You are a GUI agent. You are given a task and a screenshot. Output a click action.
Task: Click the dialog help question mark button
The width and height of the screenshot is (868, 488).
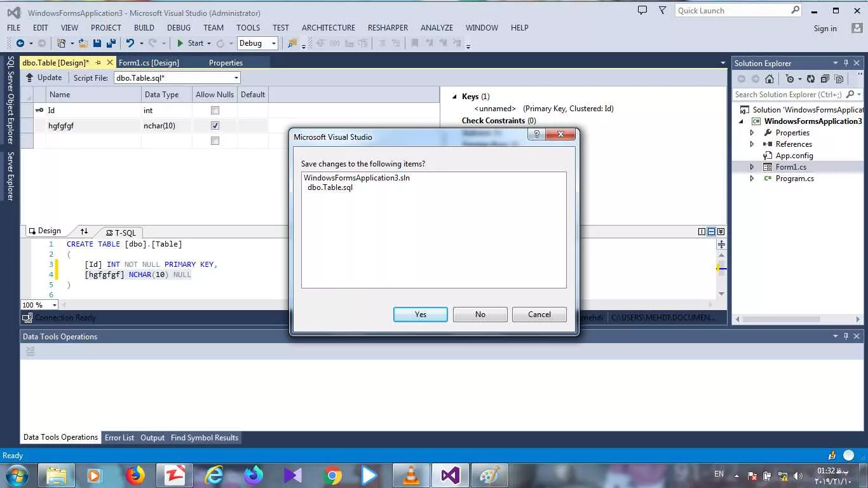[536, 134]
